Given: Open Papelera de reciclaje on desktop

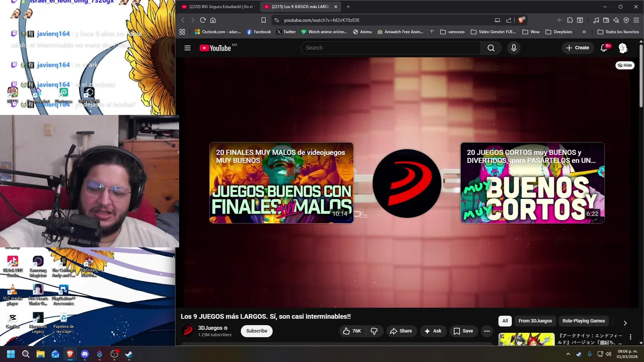Looking at the screenshot, I should pos(63,323).
